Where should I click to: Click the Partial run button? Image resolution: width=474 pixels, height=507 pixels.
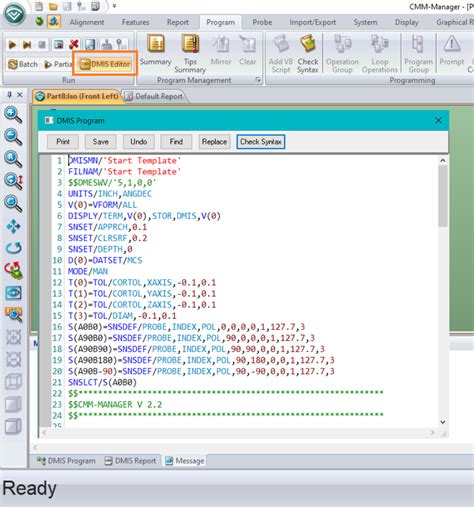58,64
